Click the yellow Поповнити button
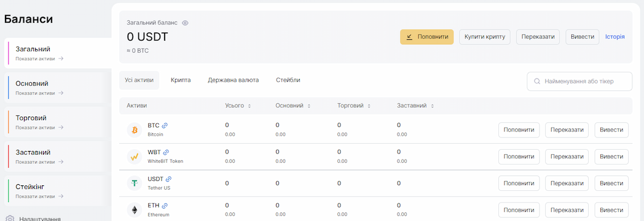Screen dimensions: 644x221 click(426, 36)
